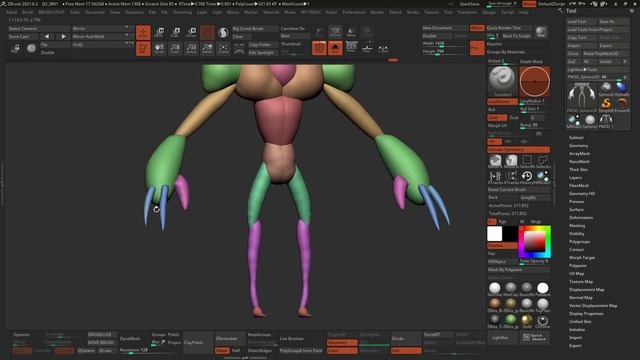Toggle the orange Adapt option
640x360 pixels.
(x=222, y=351)
